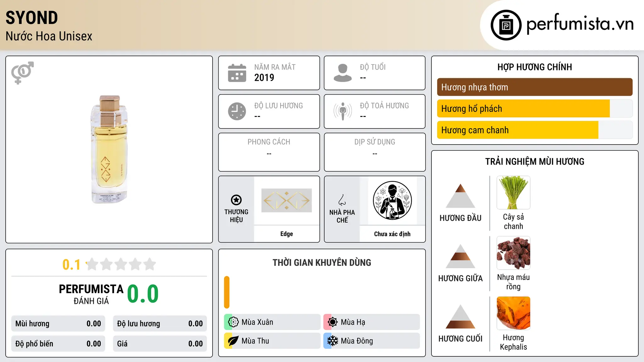
Task: Select the Hương Kephalis note image
Action: [x=514, y=313]
